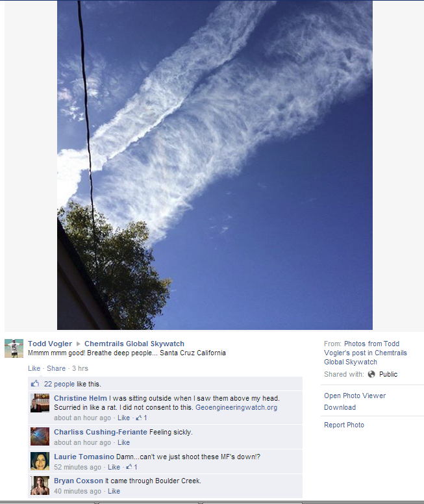Click the arrow between Todd Vogler and group name
This screenshot has width=424, height=504.
(78, 344)
